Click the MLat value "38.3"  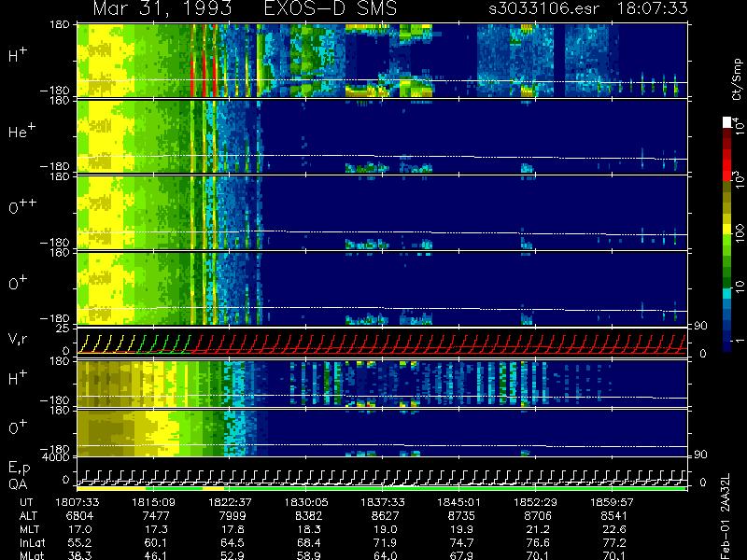tap(80, 555)
